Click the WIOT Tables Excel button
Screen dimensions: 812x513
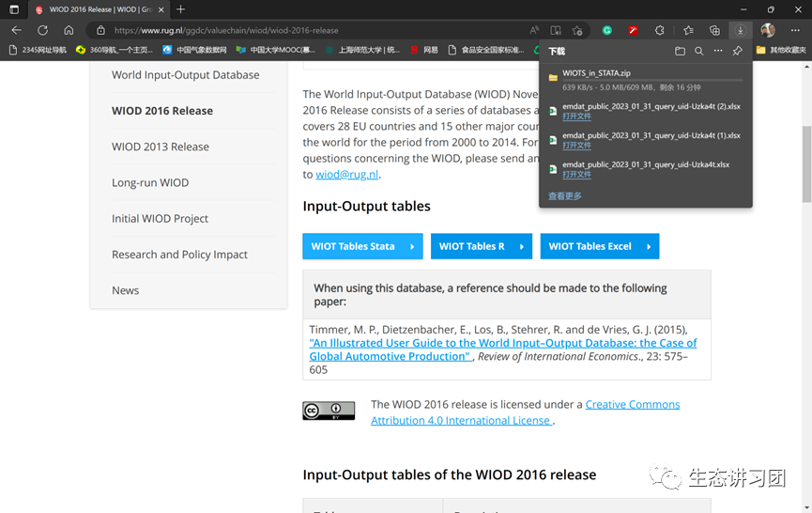tap(600, 246)
